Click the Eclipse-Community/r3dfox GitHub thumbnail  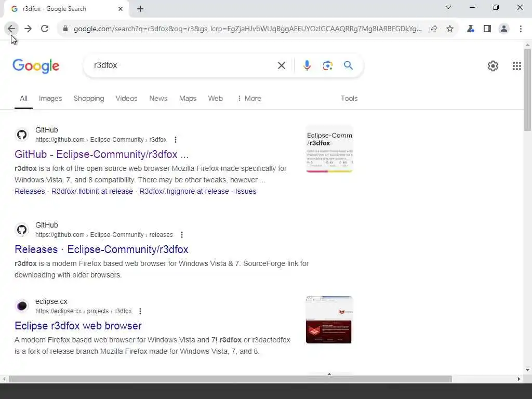(x=329, y=149)
